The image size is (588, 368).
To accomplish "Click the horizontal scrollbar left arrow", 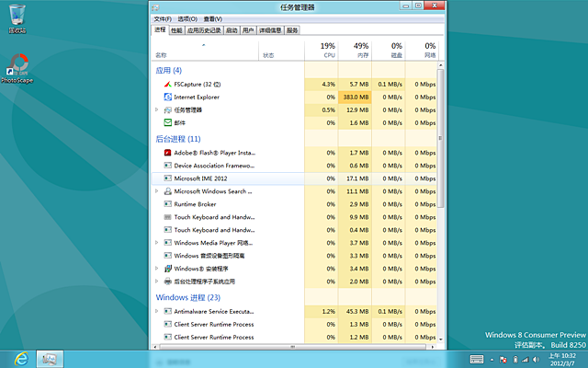I will [x=155, y=347].
